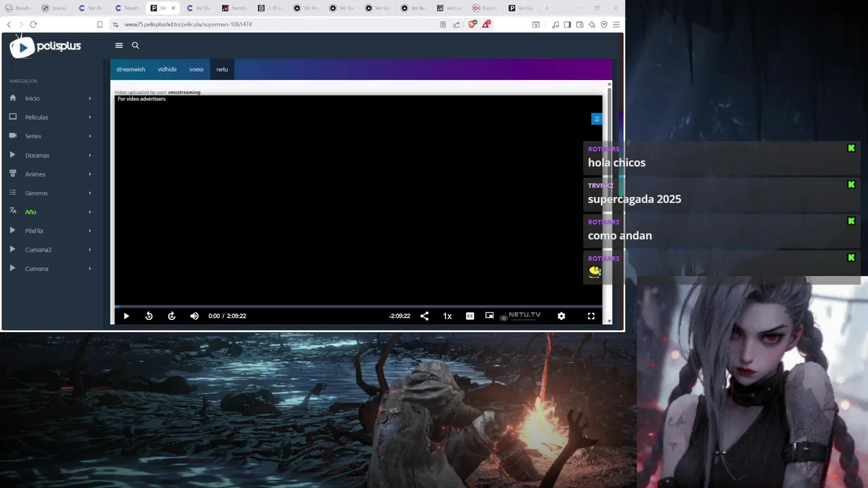The height and width of the screenshot is (488, 868).
Task: Click the pelisplus logo
Action: point(45,46)
